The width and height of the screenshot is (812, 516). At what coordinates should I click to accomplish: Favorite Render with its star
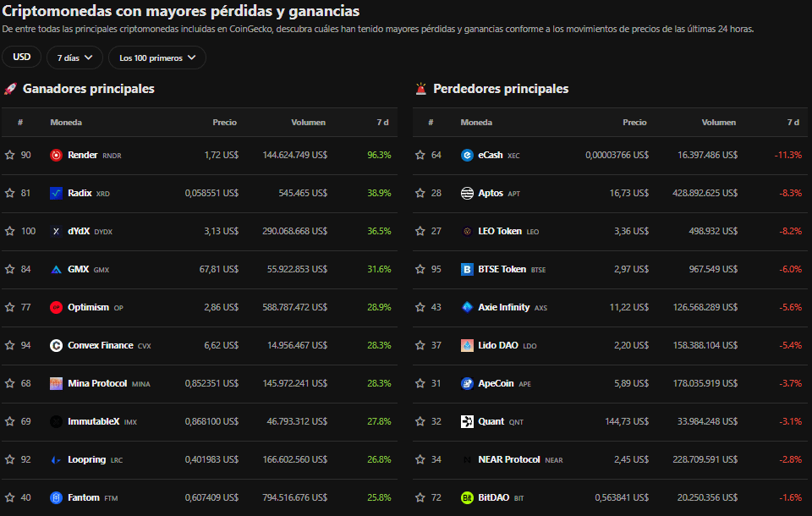click(10, 155)
